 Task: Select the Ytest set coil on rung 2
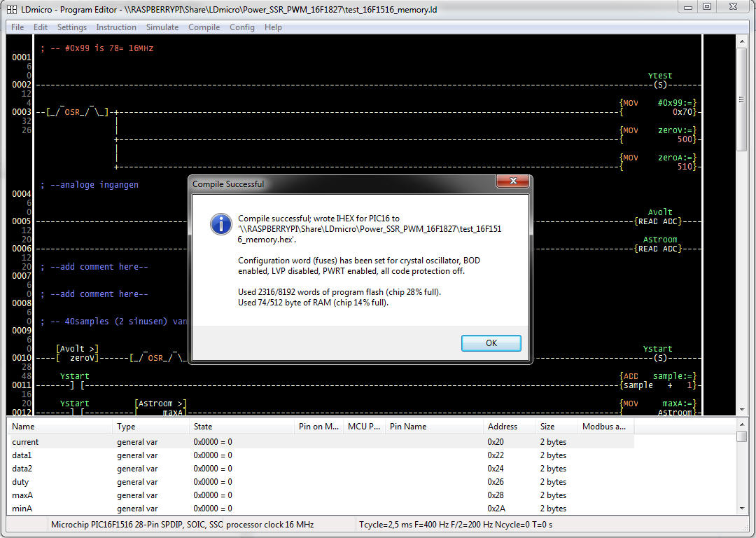coord(659,85)
